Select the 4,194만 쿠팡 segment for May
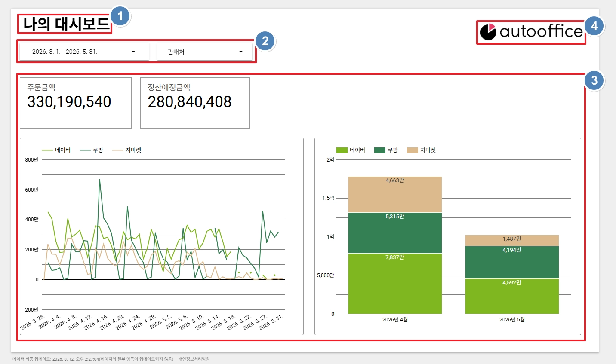This screenshot has height=364, width=616. click(512, 262)
